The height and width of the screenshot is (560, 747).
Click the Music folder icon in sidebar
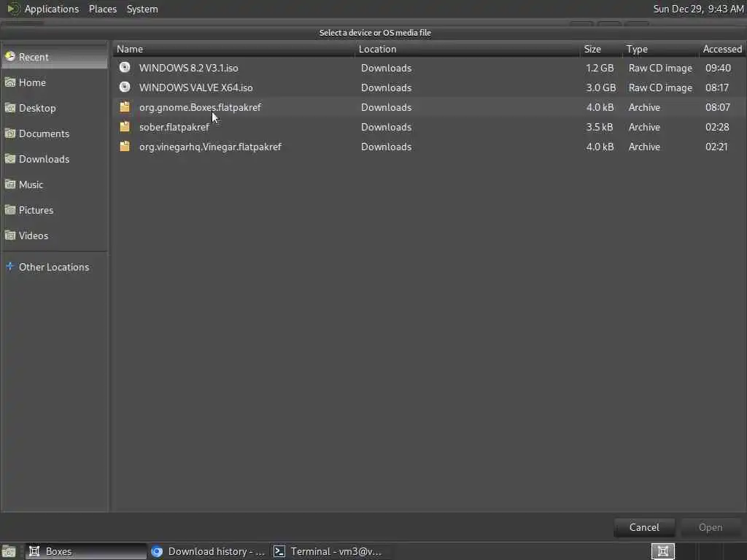click(x=10, y=184)
